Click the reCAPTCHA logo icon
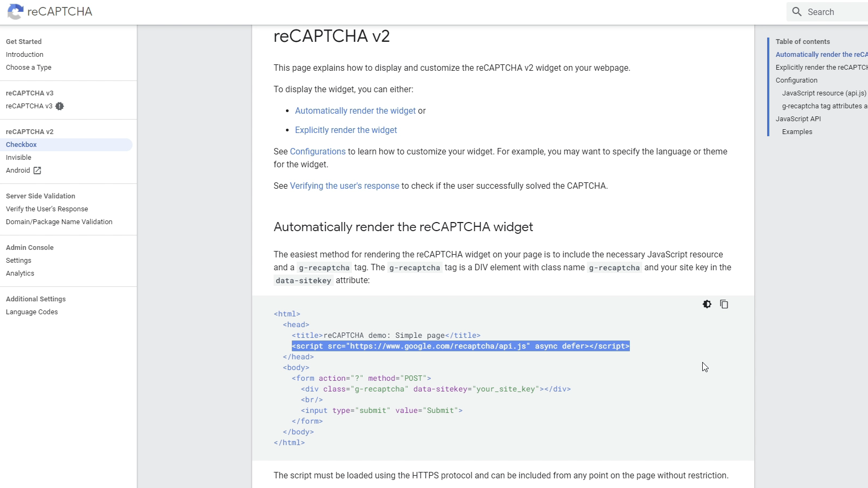 tap(15, 11)
